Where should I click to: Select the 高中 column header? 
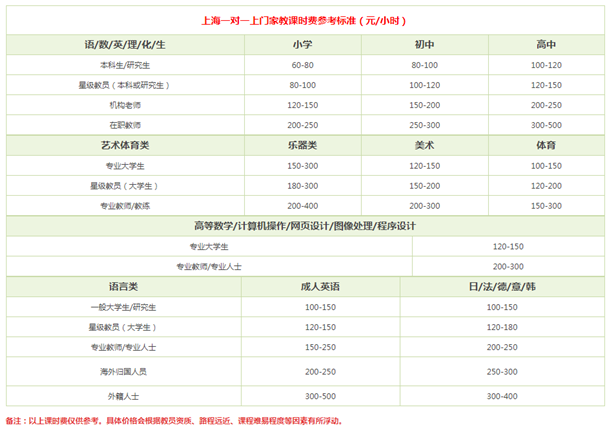(x=546, y=46)
